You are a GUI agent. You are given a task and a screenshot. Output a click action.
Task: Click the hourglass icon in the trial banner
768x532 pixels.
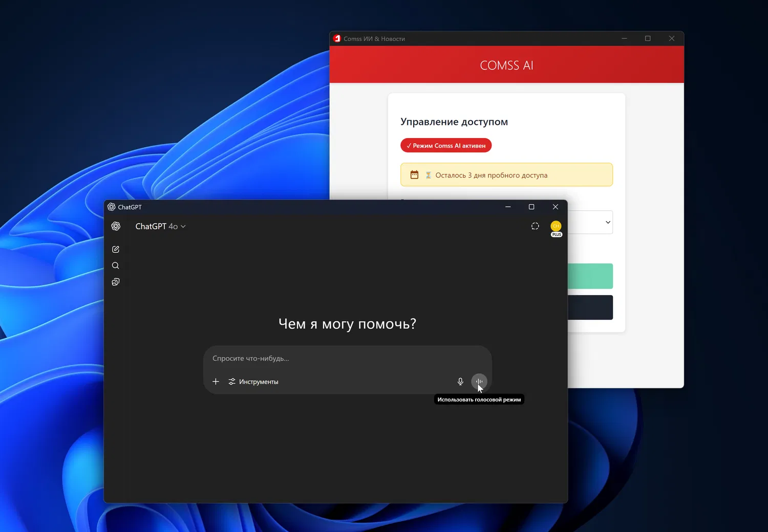pos(429,175)
